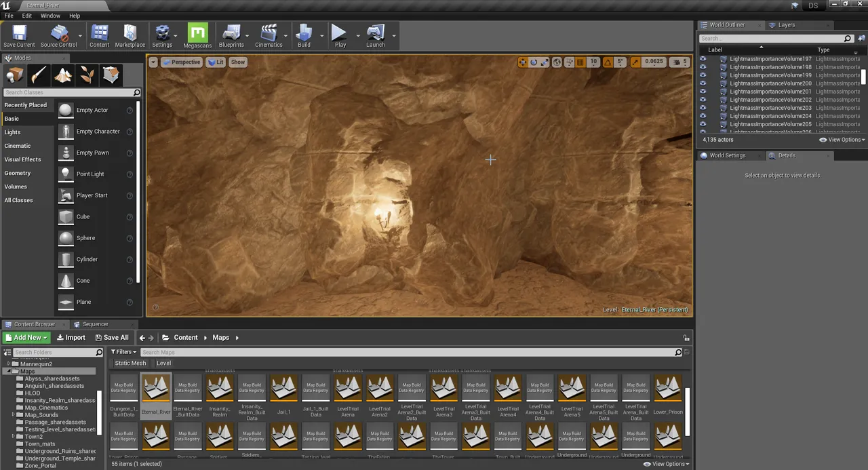Open Content Browser View Options dropdown
Viewport: 868px width, 470px height.
click(666, 464)
